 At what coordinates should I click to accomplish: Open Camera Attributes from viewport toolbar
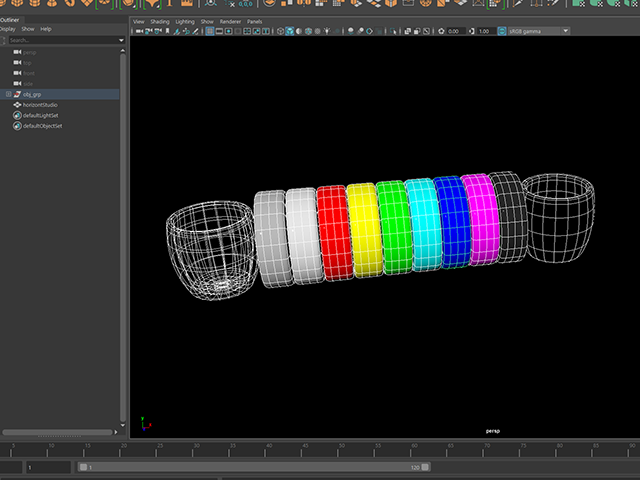coord(158,31)
